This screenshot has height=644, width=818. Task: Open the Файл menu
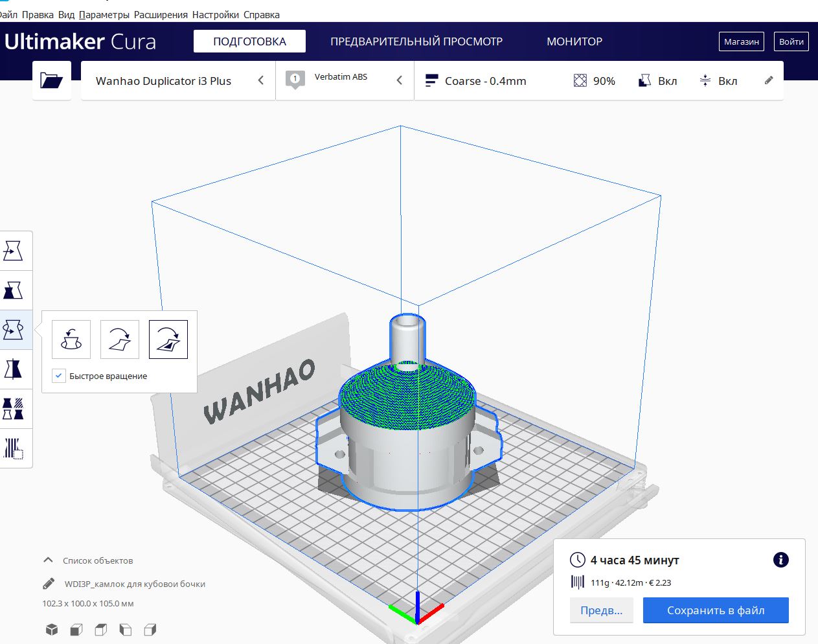8,14
